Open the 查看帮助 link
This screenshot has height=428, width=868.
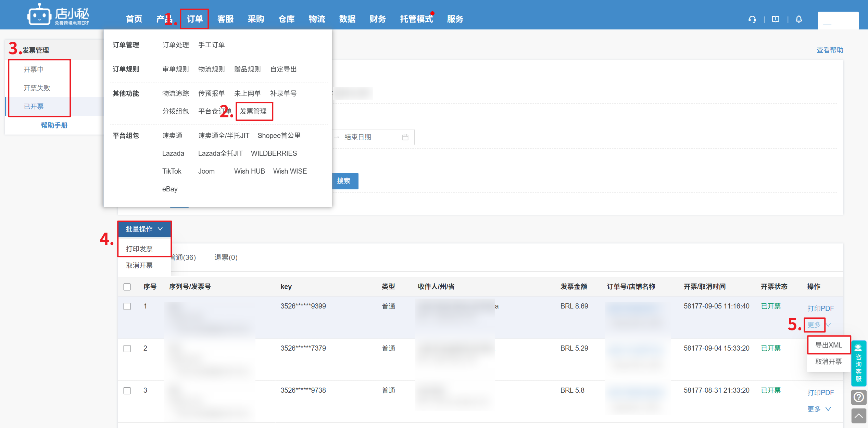click(x=830, y=50)
